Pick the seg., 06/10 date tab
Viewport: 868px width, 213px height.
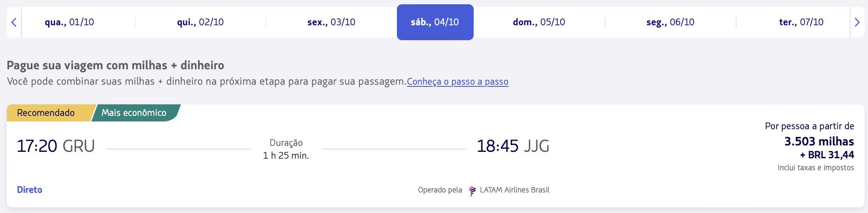tap(670, 22)
